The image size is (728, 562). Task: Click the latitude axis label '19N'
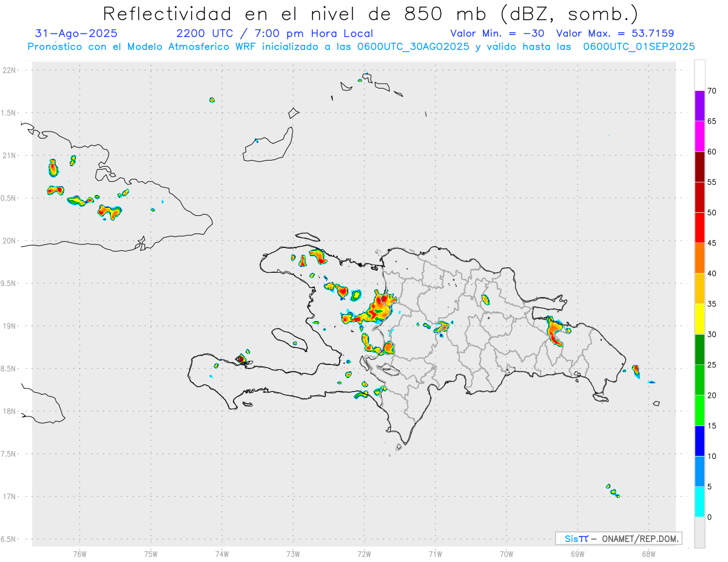[10, 326]
